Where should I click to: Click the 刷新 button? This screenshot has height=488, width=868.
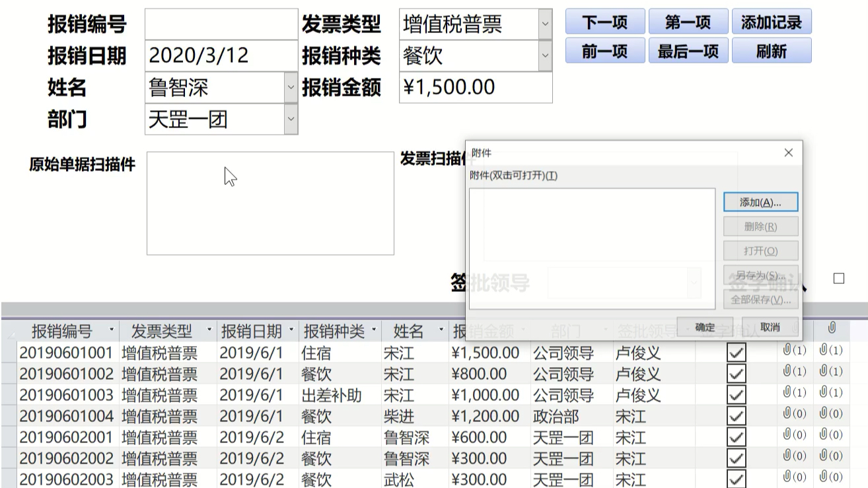pos(772,51)
